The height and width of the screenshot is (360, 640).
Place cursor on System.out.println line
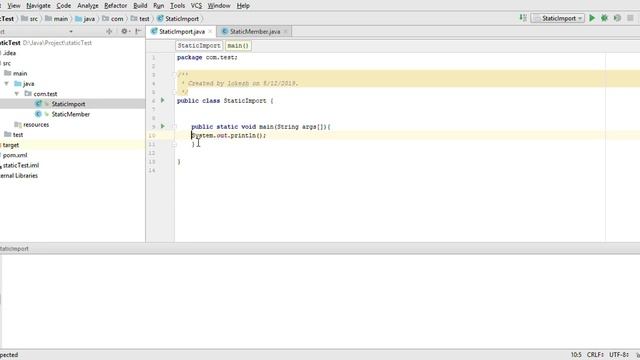click(229, 136)
